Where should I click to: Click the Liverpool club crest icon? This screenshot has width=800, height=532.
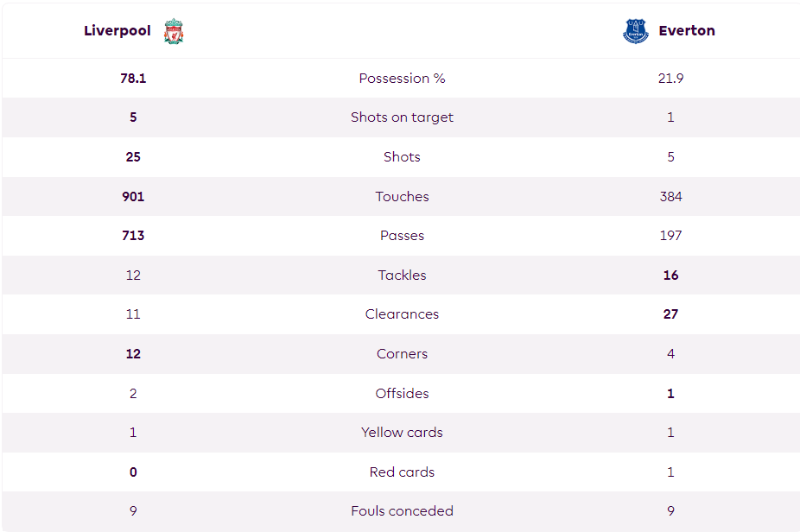[174, 31]
